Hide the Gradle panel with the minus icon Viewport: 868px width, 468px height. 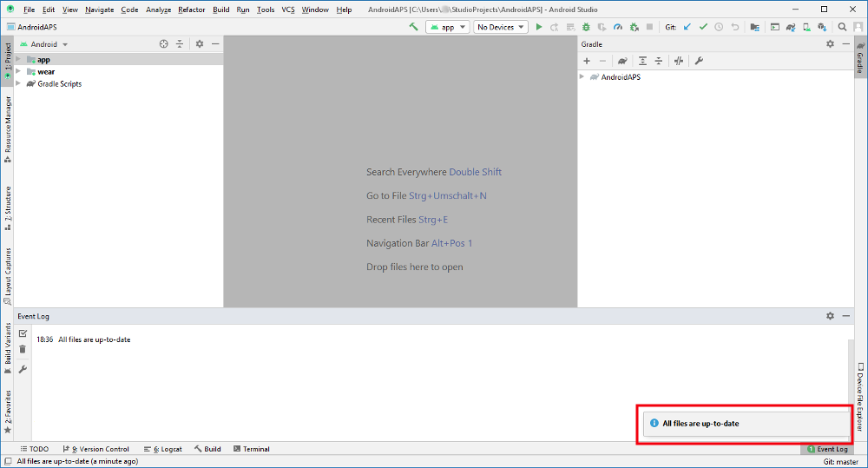[845, 43]
